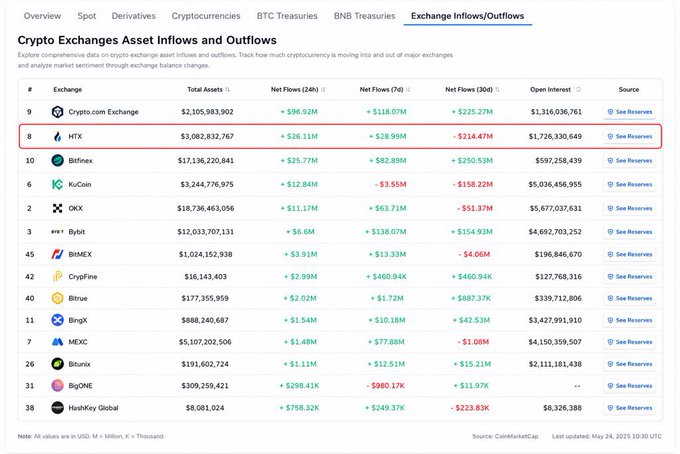Click KuCoin 7d net flow -$3.55M

pos(390,185)
